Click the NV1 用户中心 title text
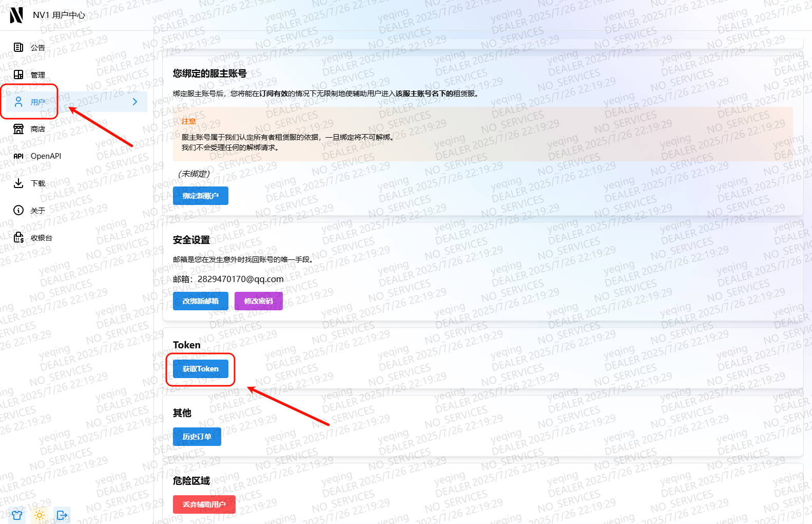This screenshot has height=524, width=812. [x=59, y=15]
